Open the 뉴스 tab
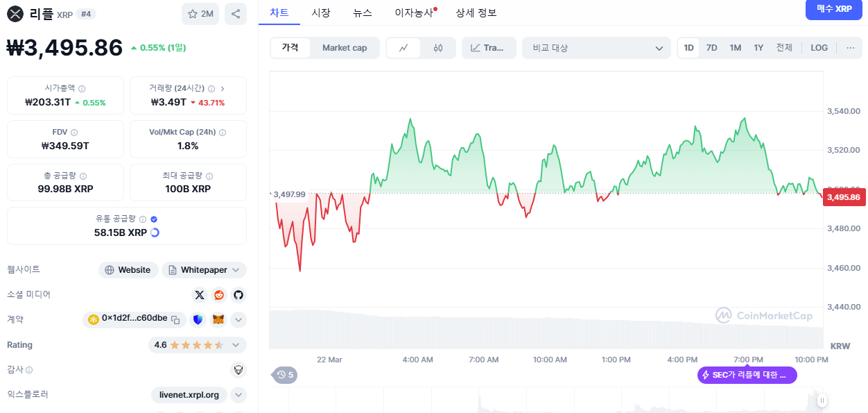This screenshot has height=413, width=868. click(363, 12)
